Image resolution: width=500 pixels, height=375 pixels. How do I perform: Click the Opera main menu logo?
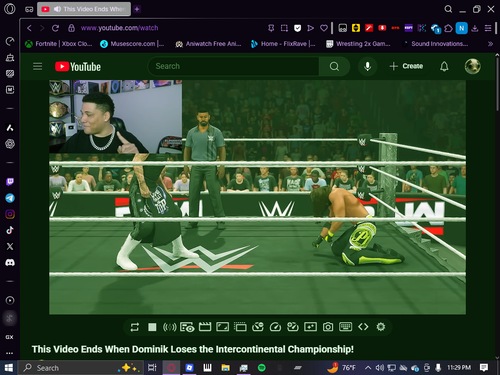10,9
